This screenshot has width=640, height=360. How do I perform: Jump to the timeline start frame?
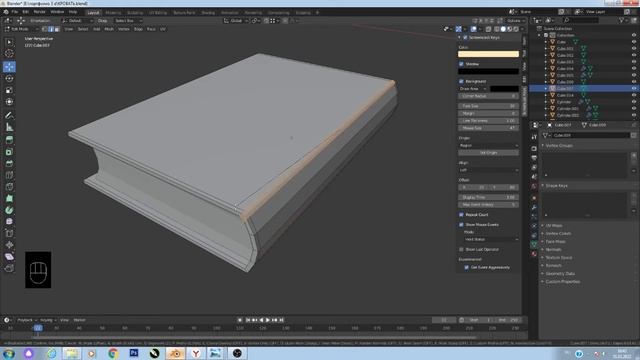coord(248,320)
